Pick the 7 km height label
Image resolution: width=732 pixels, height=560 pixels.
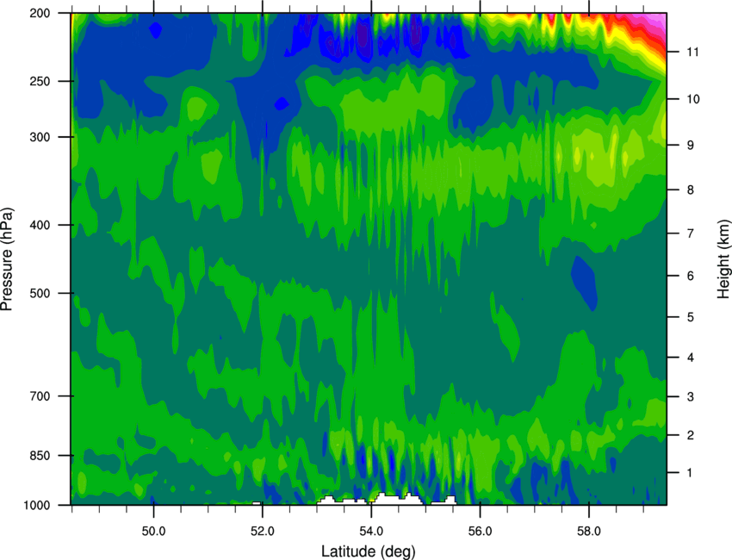(x=690, y=233)
